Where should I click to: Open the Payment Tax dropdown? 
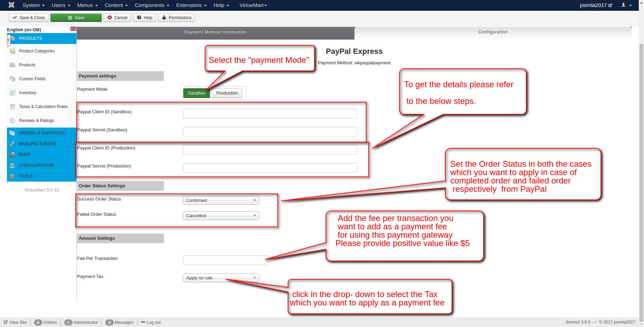[x=221, y=278]
